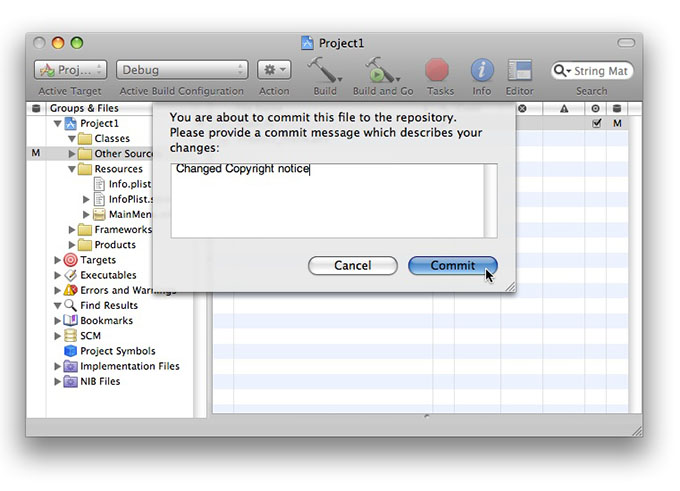Select the Frameworks folder icon
Screen dimensions: 680x491
click(x=85, y=229)
